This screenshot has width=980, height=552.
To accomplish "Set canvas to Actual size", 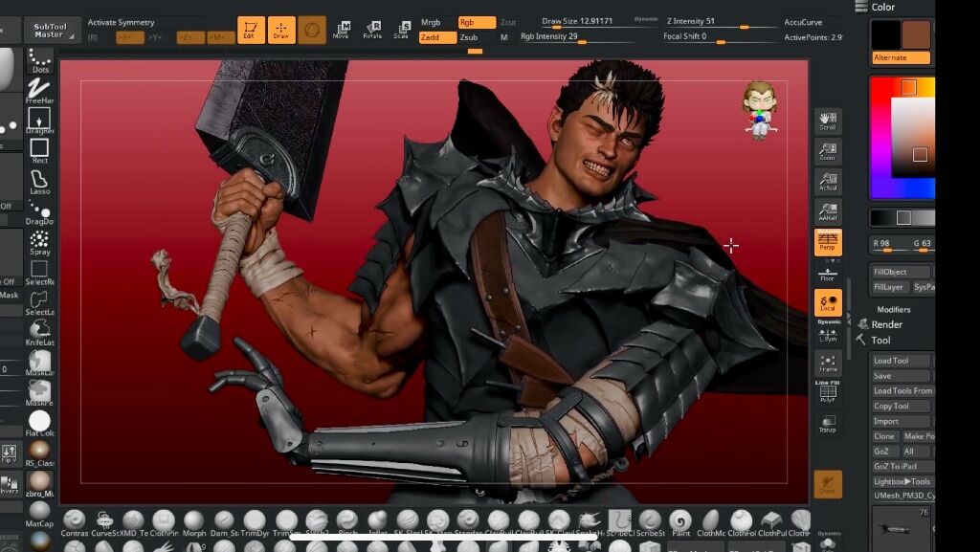I will coord(828,181).
